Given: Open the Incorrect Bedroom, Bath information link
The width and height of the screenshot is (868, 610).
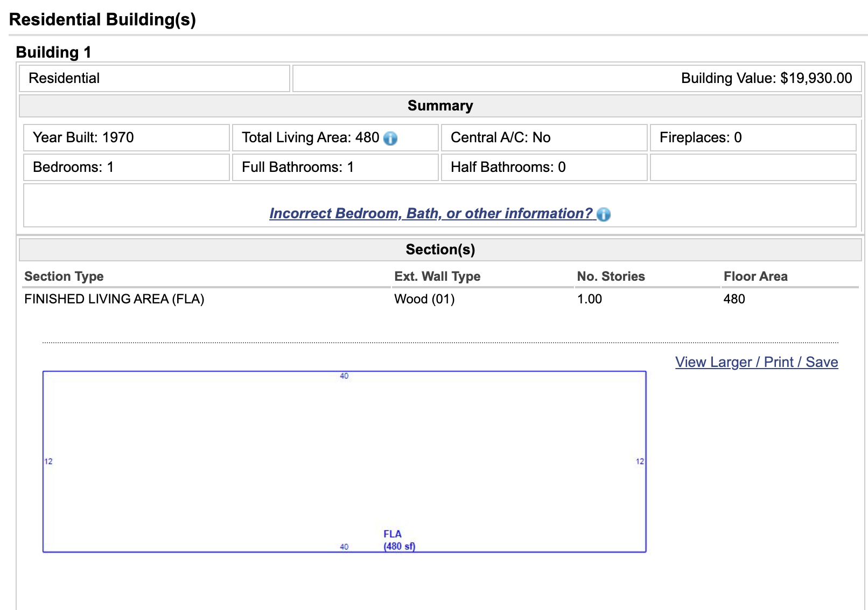Looking at the screenshot, I should (431, 213).
